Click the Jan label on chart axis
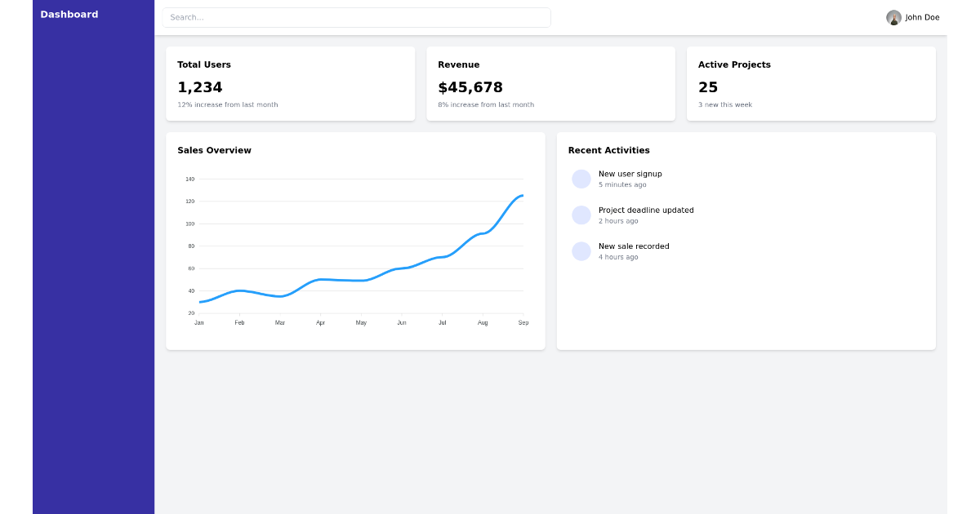Viewport: 980px width, 514px height. [x=198, y=321]
